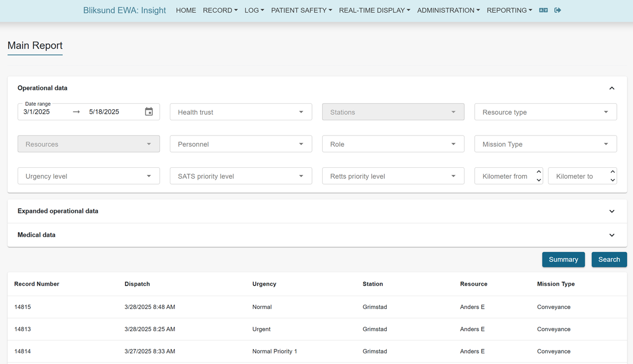The height and width of the screenshot is (364, 633).
Task: Open the Retts priority level dropdown
Action: pyautogui.click(x=393, y=176)
